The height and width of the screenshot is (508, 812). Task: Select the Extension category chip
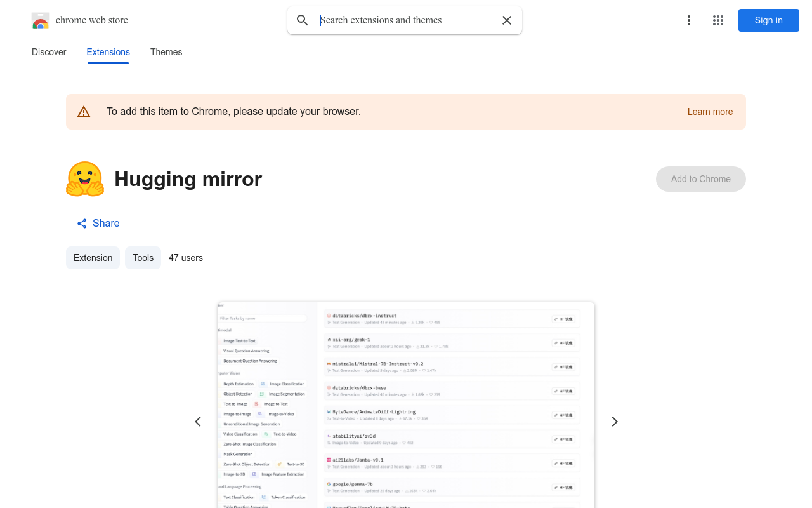(93, 258)
